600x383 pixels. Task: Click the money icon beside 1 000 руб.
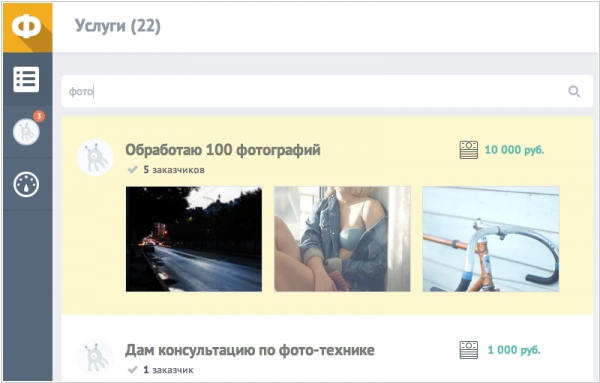pos(468,350)
